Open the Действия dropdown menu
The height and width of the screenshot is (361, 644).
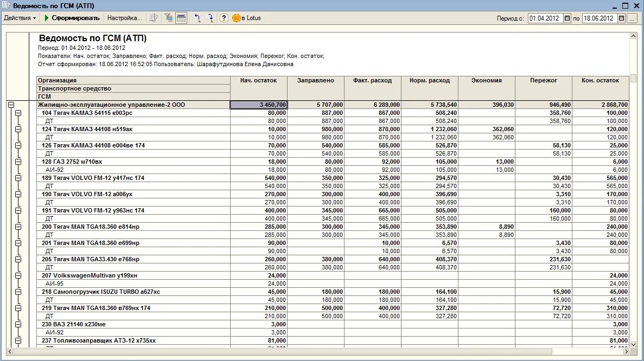pyautogui.click(x=20, y=18)
